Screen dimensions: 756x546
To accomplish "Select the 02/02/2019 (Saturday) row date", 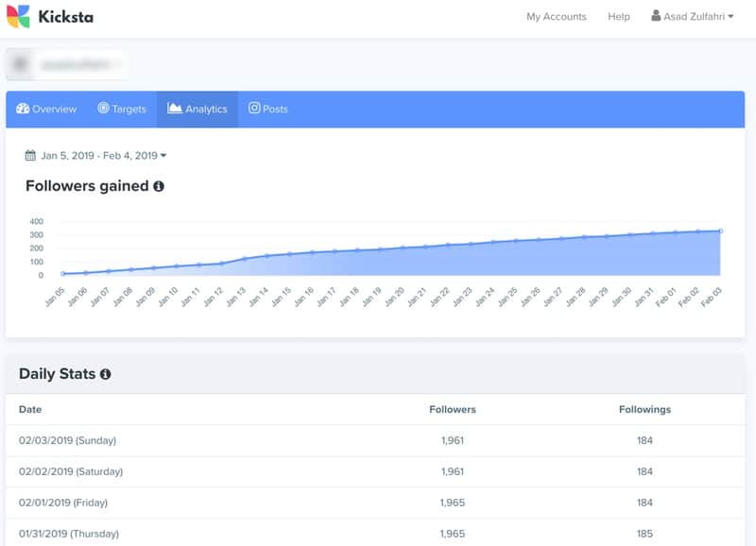I will [x=71, y=471].
